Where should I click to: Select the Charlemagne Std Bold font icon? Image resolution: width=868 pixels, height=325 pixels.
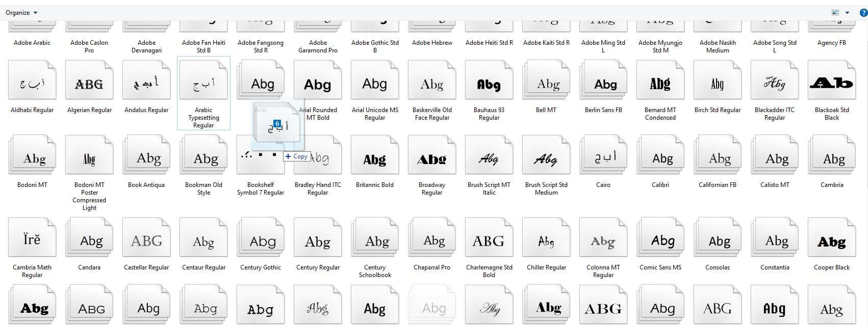pos(489,237)
